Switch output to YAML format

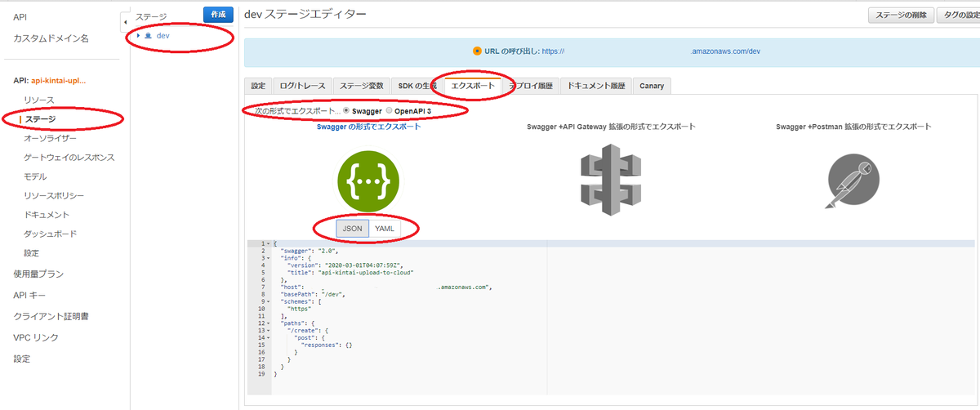pyautogui.click(x=384, y=229)
